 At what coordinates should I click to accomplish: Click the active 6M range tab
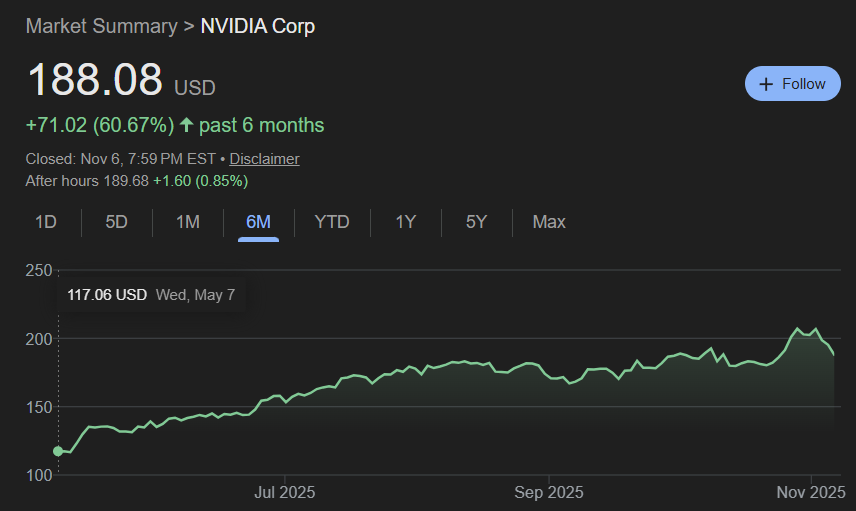(x=259, y=222)
